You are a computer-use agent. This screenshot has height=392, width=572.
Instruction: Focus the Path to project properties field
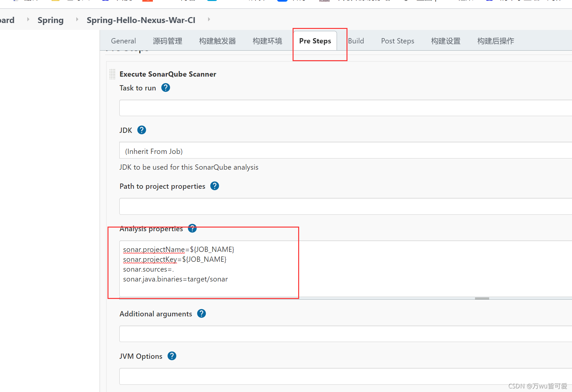click(346, 206)
